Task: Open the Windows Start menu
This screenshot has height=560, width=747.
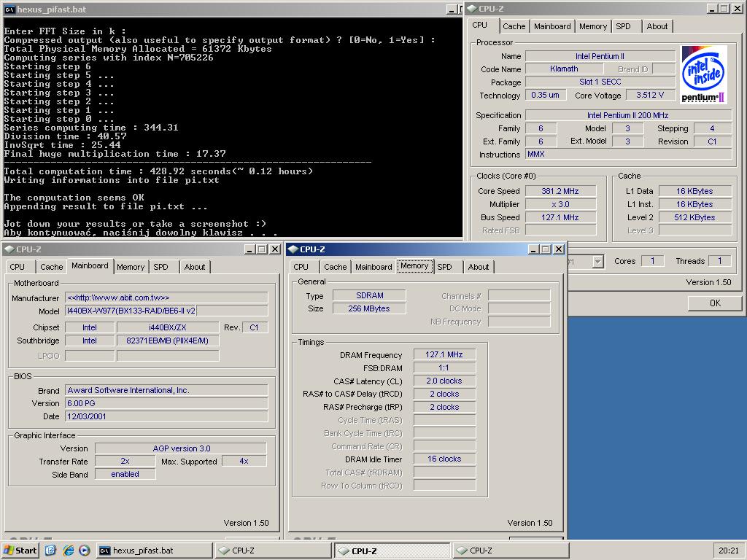Action: pos(20,550)
